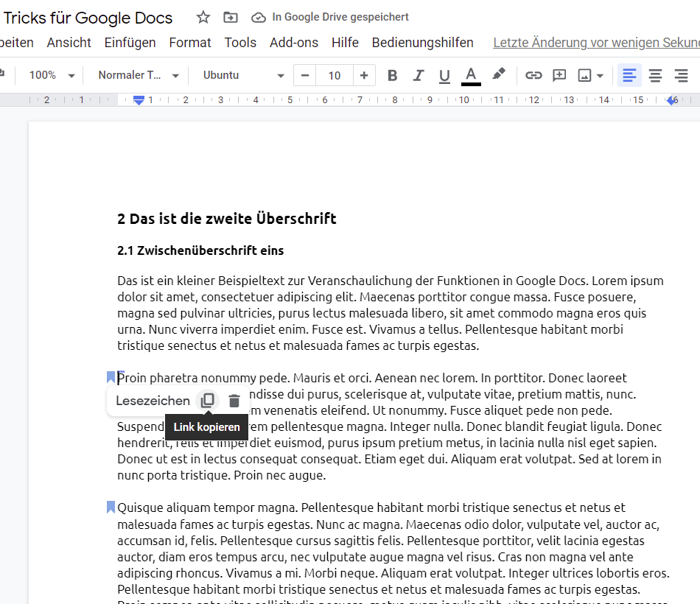Click the Lesezeichen label in popup
Image resolution: width=700 pixels, height=604 pixels.
pyautogui.click(x=153, y=401)
